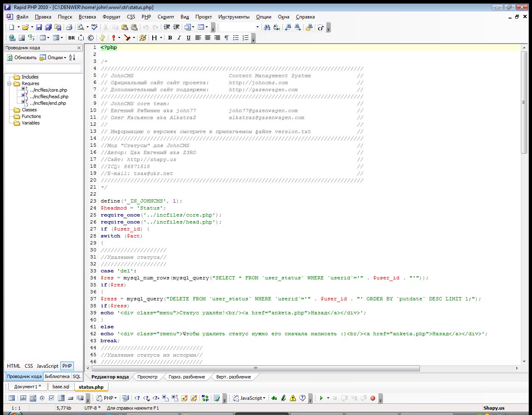The width and height of the screenshot is (532, 415).
Task: Insert a line break with BR icon
Action: 71,38
